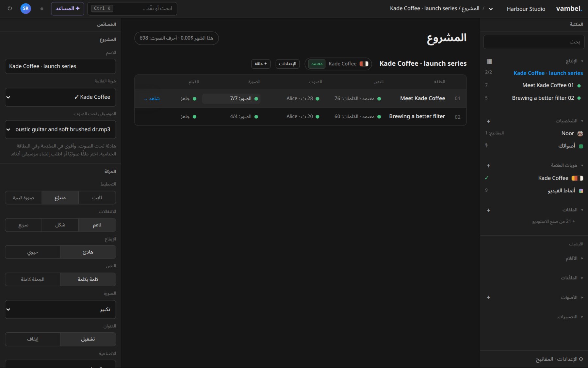588x368 pixels.
Task: Expand the الملقّنات archive section
Action: click(572, 278)
